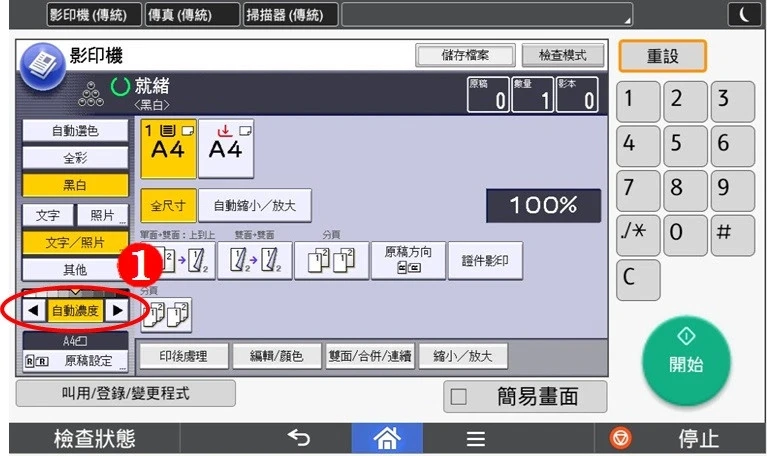Image resolution: width=767 pixels, height=456 pixels.
Task: Select lower 分頁 collate icon
Action: [x=166, y=315]
